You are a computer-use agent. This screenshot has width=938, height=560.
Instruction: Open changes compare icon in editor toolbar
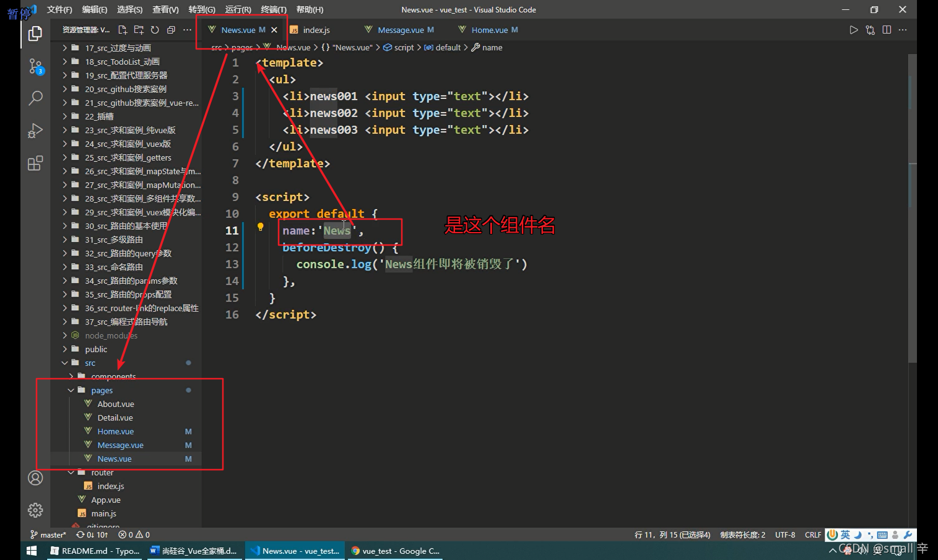[x=870, y=30]
